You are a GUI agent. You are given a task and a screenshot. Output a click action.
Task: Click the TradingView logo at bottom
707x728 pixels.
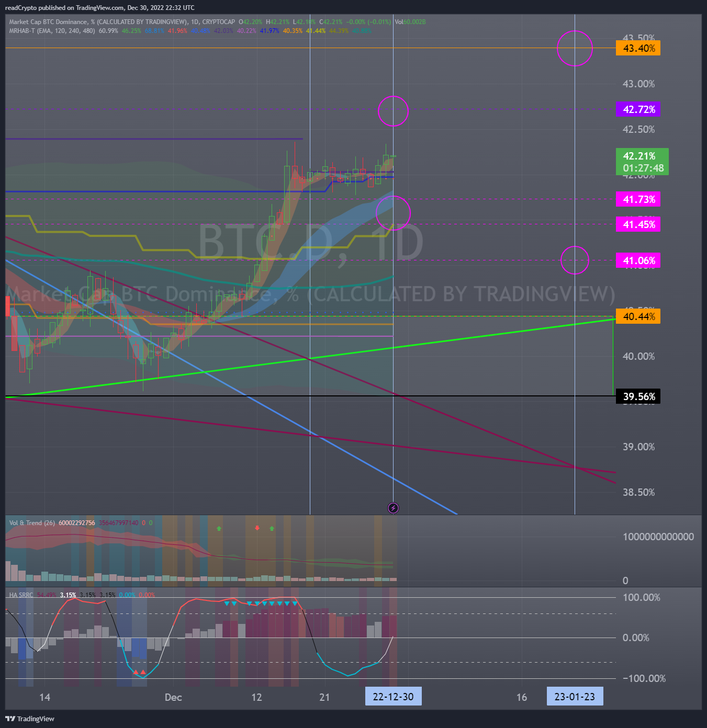point(30,719)
